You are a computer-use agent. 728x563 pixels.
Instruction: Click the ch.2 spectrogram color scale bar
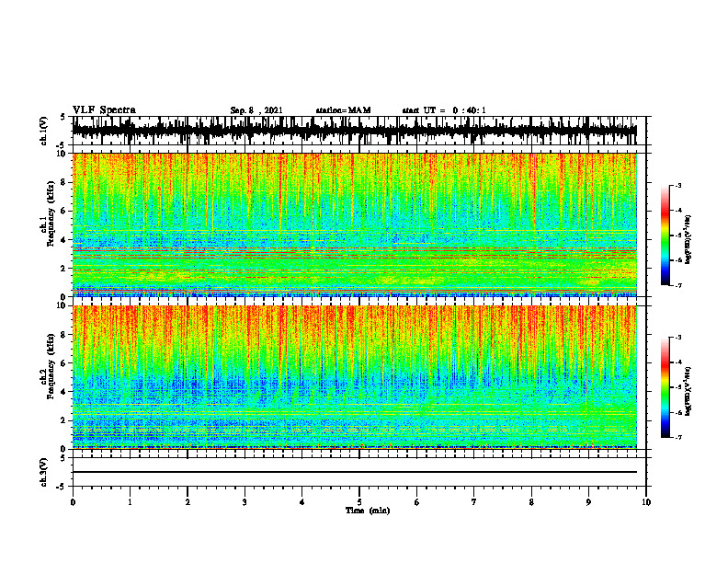(665, 387)
